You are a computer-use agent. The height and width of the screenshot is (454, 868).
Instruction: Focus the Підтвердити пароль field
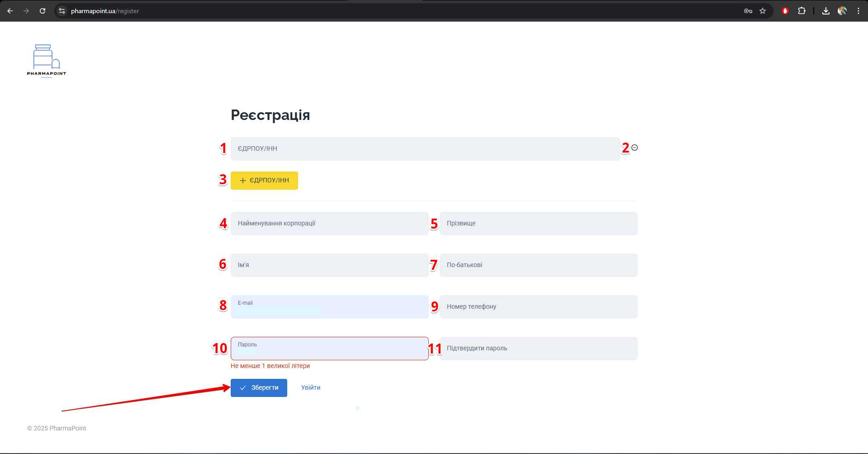tap(538, 349)
